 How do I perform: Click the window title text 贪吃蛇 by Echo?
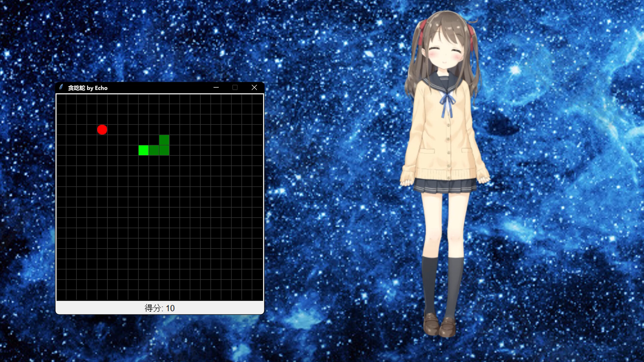point(88,87)
